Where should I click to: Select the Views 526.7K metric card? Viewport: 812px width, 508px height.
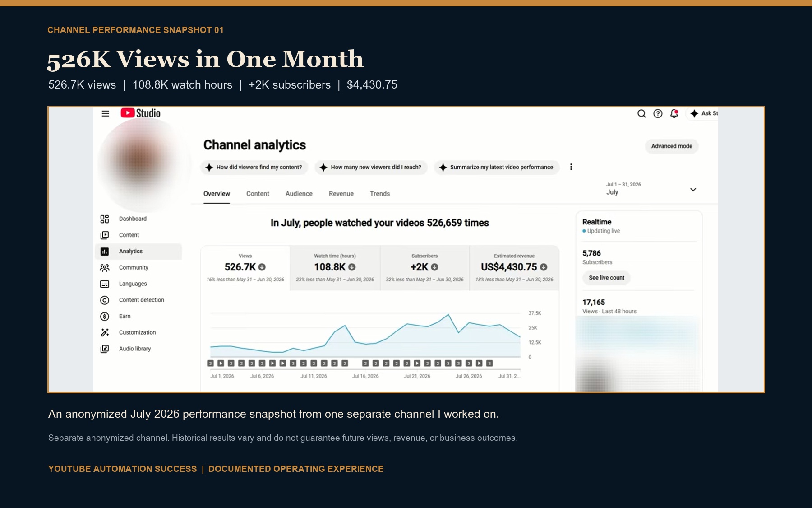tap(245, 268)
